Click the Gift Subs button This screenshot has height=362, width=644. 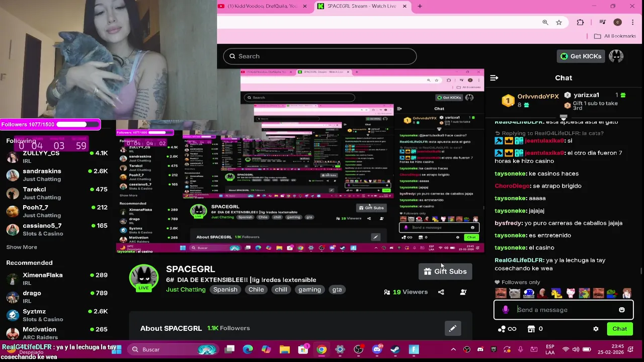click(445, 271)
